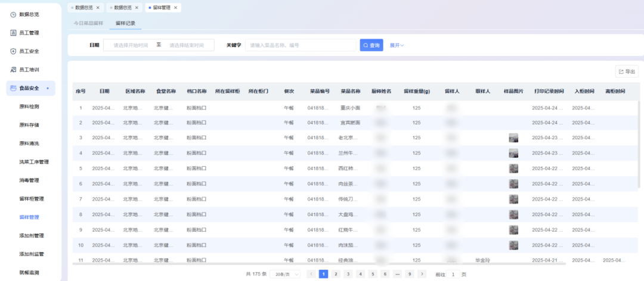Screen dimensions: 644x281
Task: Click the ellipsis to jump more pages
Action: click(x=397, y=274)
